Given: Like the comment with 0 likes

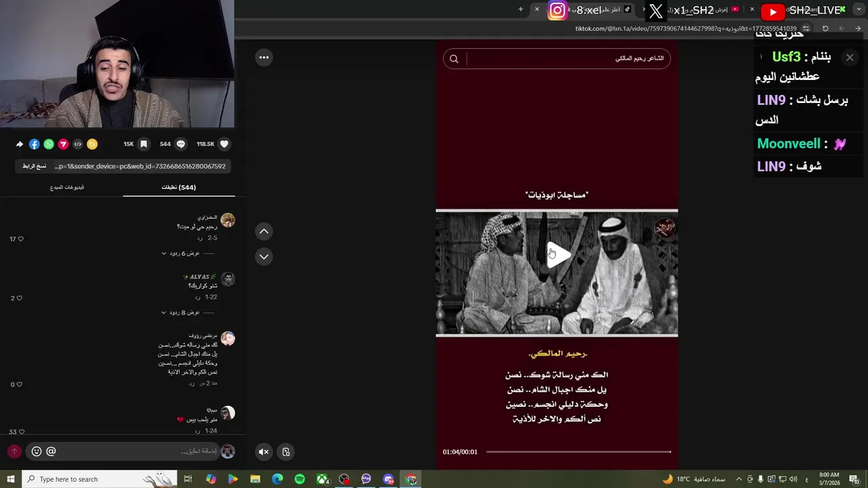Looking at the screenshot, I should (x=19, y=384).
